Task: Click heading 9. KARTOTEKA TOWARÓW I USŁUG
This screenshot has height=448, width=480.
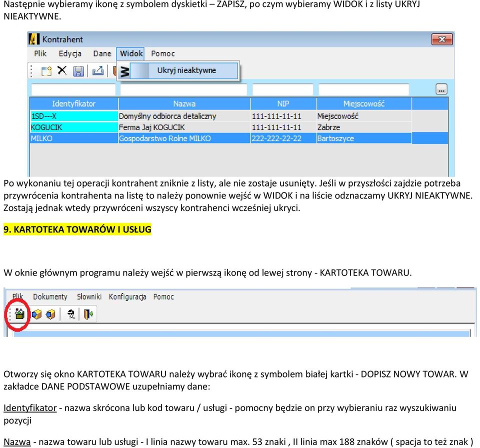Action: (x=77, y=229)
